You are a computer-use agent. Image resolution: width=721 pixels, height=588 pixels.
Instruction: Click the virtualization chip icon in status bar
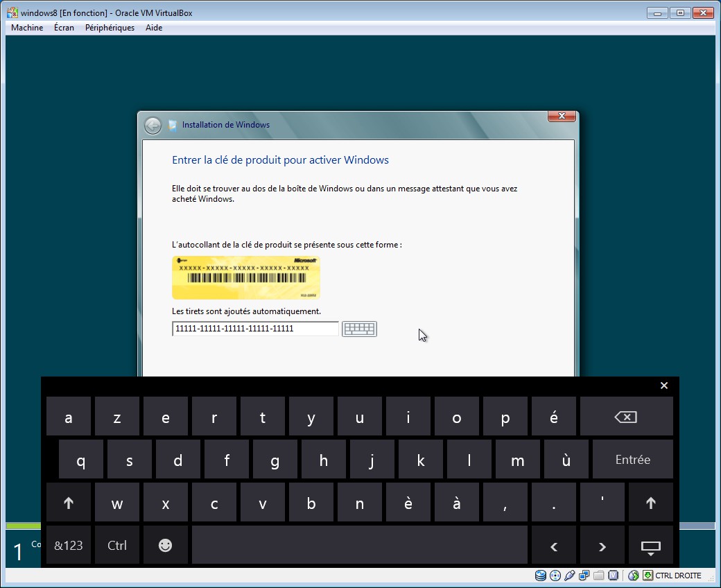coord(613,576)
